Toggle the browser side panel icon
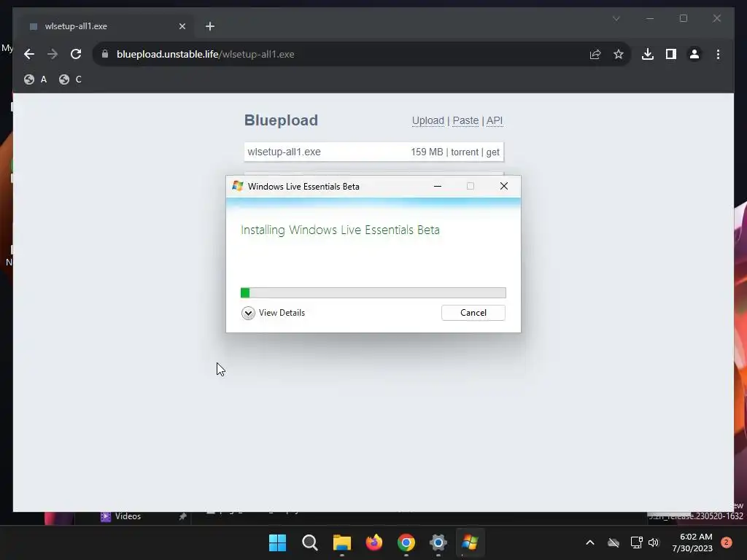The height and width of the screenshot is (560, 747). pos(671,54)
